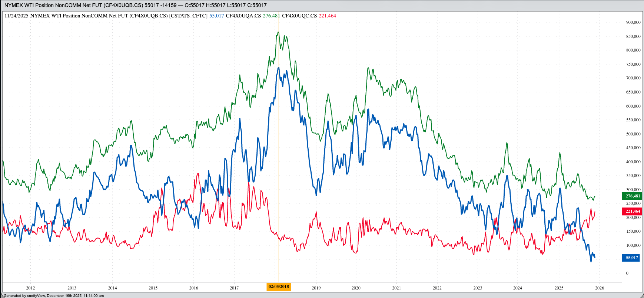This screenshot has height=298, width=644.
Task: Click the 11/24/2025 date in legend
Action: click(16, 16)
